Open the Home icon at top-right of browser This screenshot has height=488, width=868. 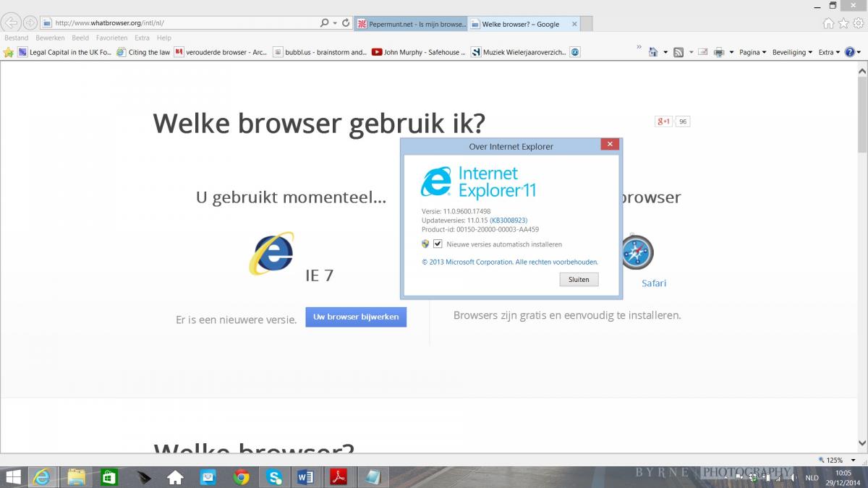point(829,23)
